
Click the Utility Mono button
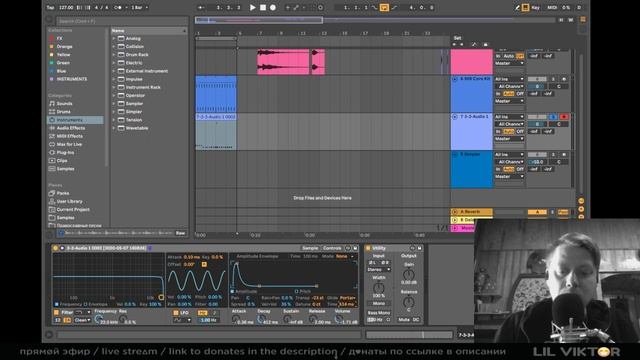(x=379, y=304)
